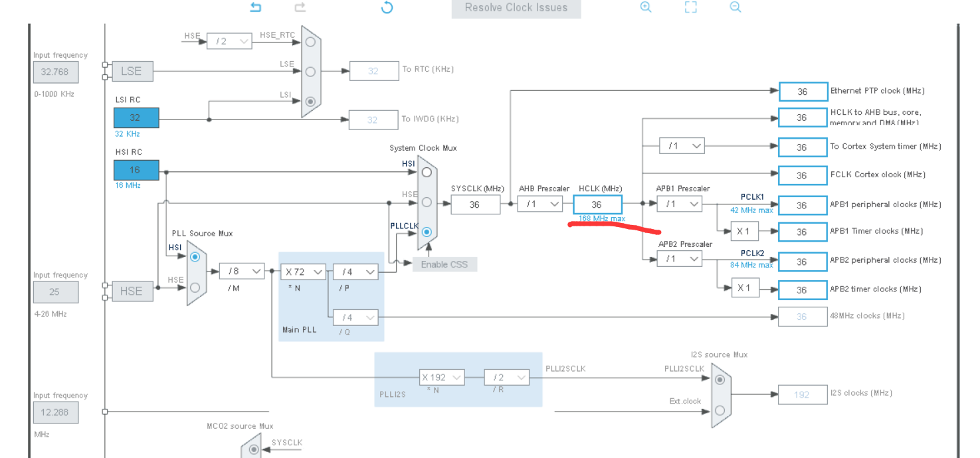The width and height of the screenshot is (980, 458).
Task: Click the 84 MHz max label
Action: click(x=751, y=265)
